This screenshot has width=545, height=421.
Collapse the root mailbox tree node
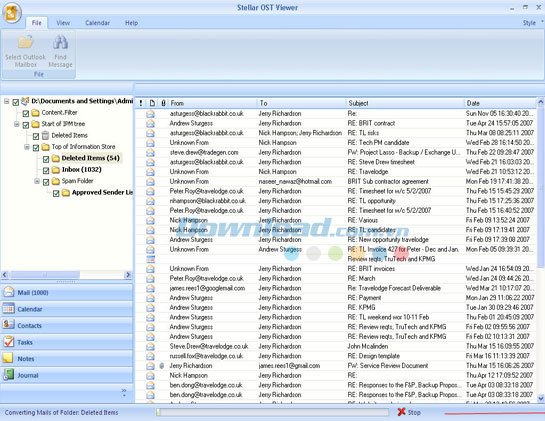click(7, 101)
